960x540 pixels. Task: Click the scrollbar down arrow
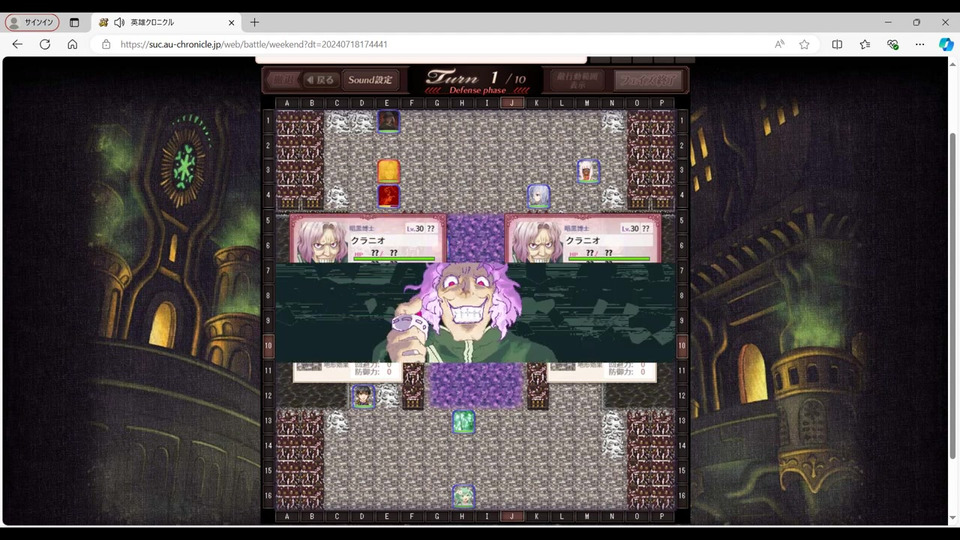point(952,518)
